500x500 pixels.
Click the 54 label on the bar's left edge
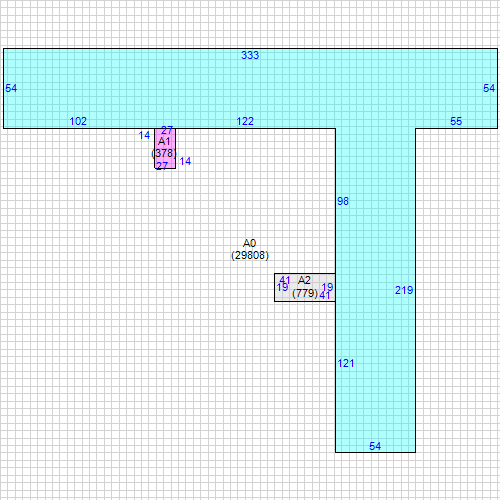pyautogui.click(x=11, y=88)
